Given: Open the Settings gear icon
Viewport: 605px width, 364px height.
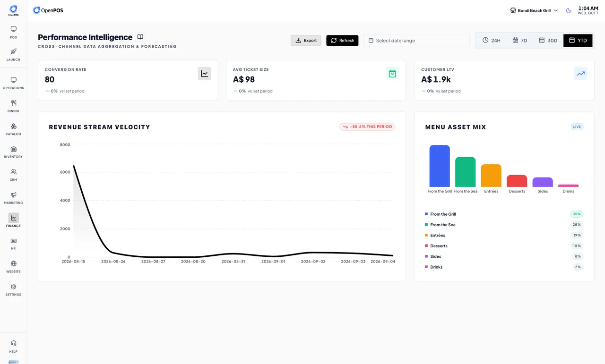Looking at the screenshot, I should pyautogui.click(x=13, y=287).
